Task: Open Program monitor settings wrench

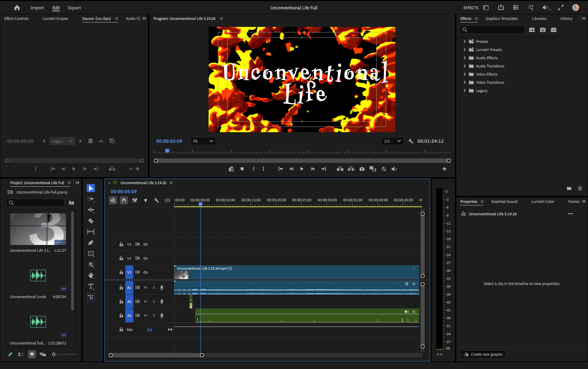Action: click(x=411, y=141)
